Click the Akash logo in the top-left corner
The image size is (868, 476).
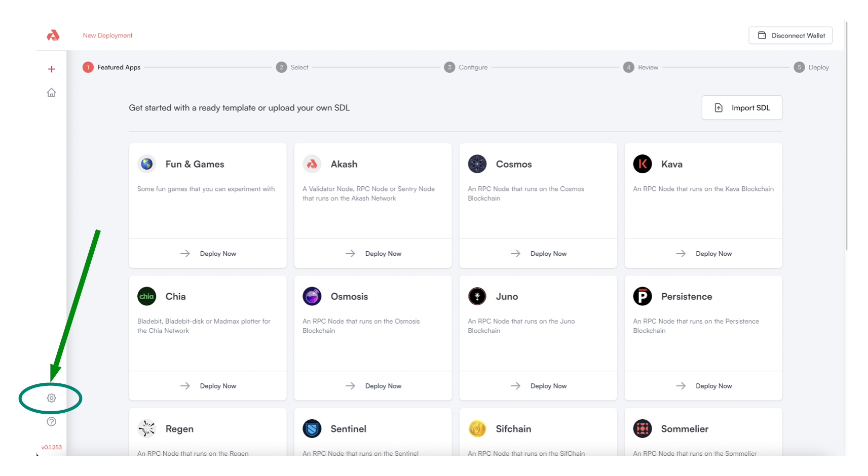(53, 35)
